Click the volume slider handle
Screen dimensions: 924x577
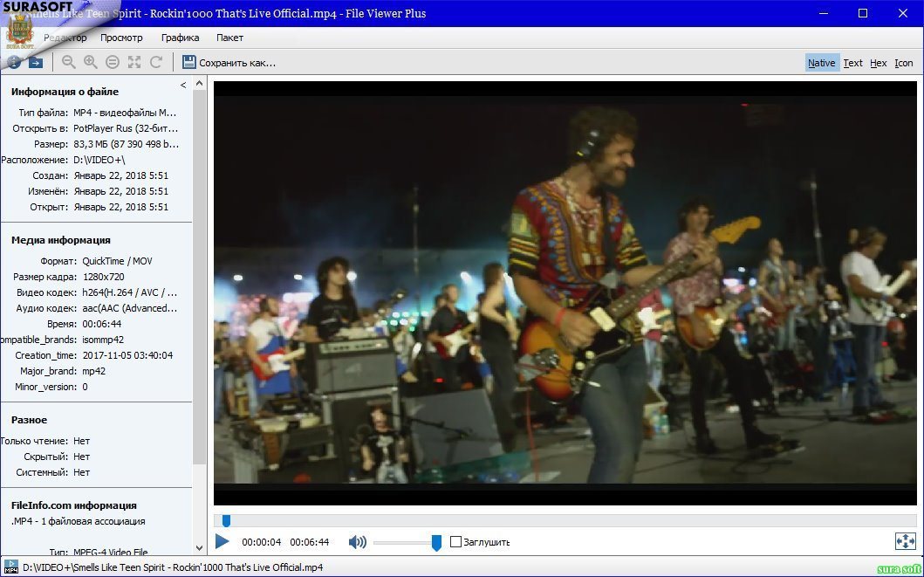pyautogui.click(x=436, y=542)
